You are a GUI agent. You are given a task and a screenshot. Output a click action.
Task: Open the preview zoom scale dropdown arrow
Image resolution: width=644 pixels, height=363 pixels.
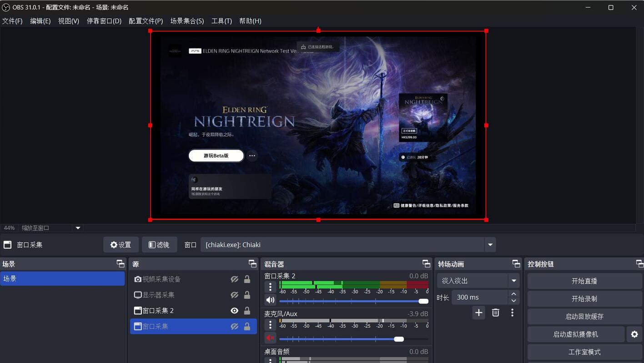pyautogui.click(x=78, y=228)
